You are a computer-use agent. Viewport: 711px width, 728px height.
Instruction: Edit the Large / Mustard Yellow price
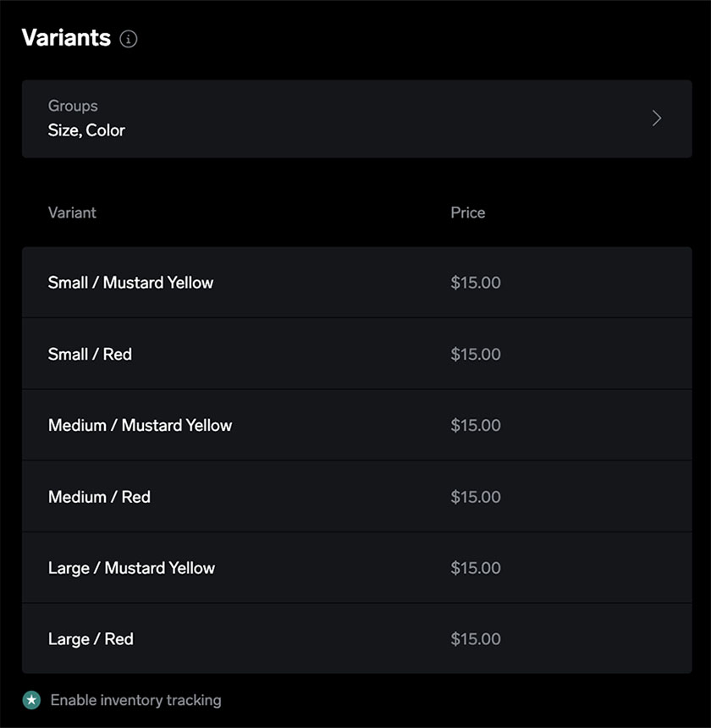coord(476,568)
